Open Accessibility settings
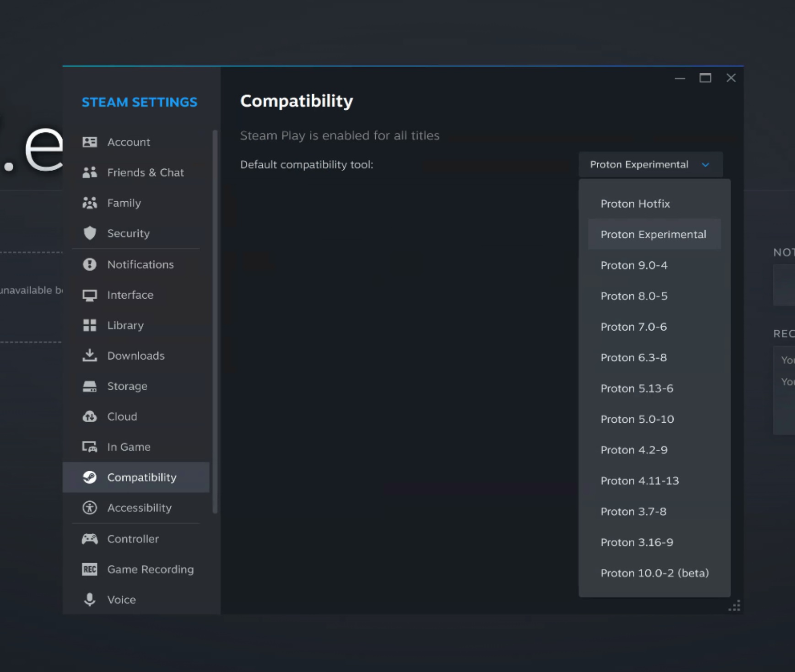 pyautogui.click(x=136, y=508)
